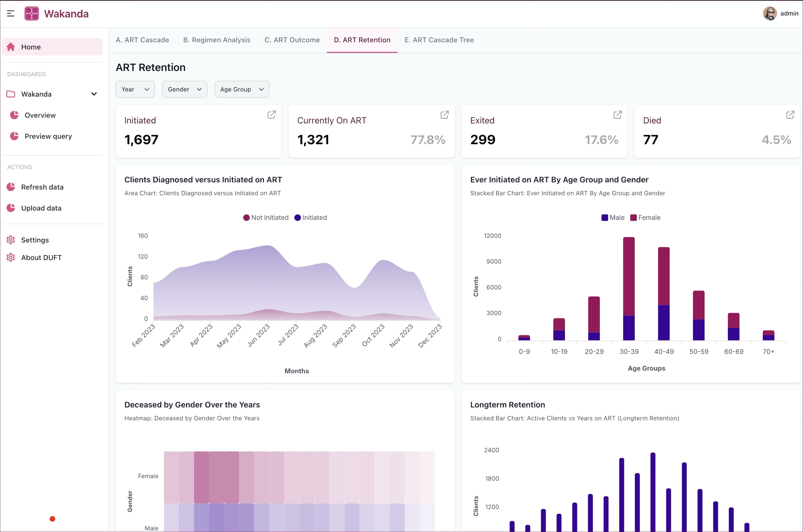Viewport: 803px width, 532px height.
Task: Click the 30-39 age group bar
Action: tap(629, 288)
